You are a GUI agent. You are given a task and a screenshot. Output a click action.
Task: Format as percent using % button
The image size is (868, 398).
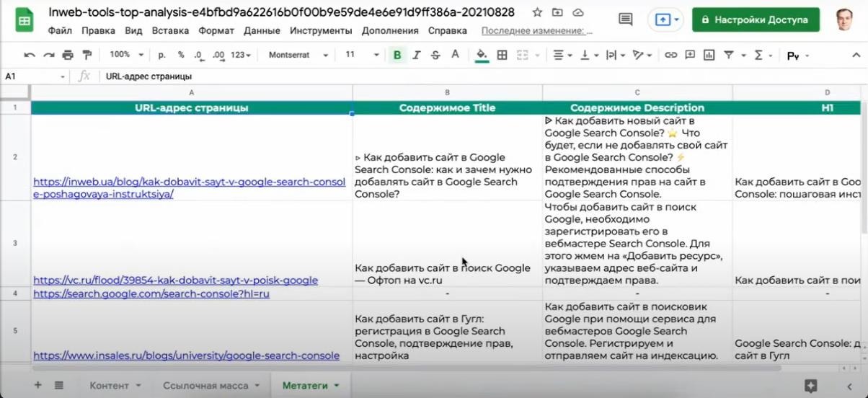click(181, 55)
